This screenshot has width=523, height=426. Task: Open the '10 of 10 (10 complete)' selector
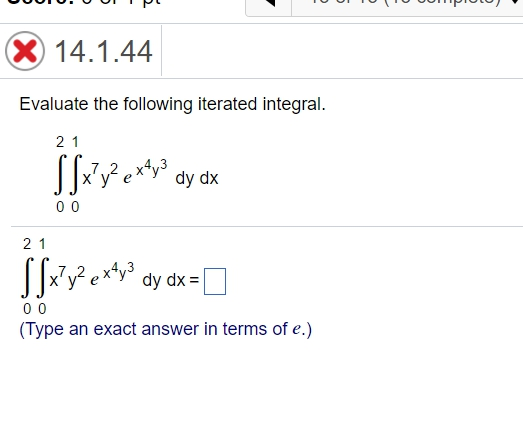(407, 3)
